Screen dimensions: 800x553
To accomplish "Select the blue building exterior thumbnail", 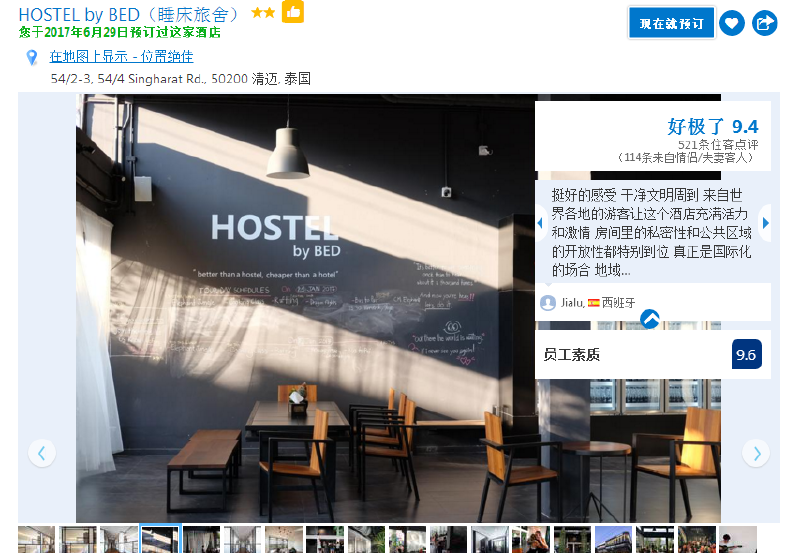I will (614, 540).
